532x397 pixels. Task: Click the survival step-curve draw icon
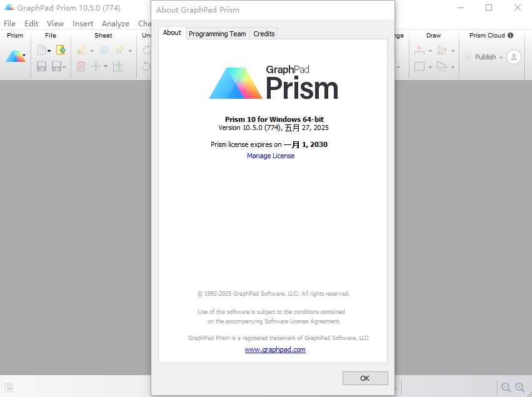coord(442,66)
